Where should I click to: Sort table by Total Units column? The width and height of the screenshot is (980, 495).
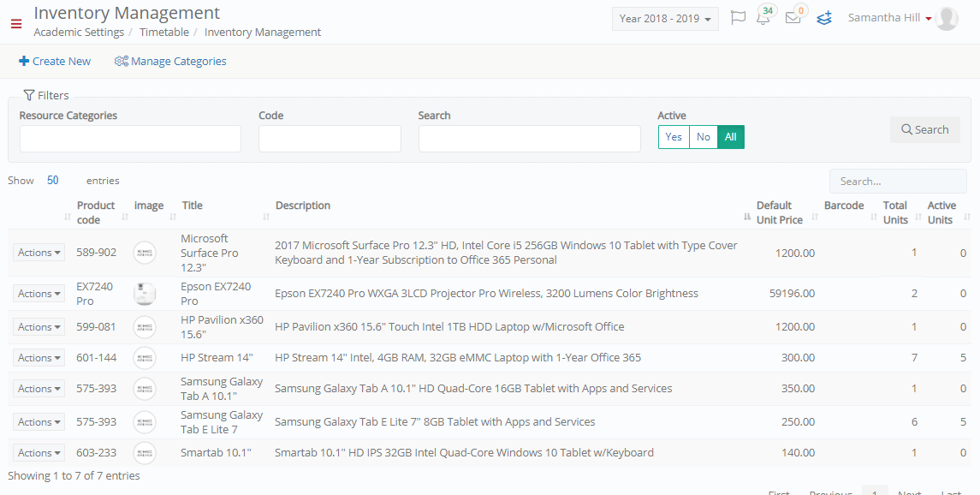pyautogui.click(x=900, y=212)
